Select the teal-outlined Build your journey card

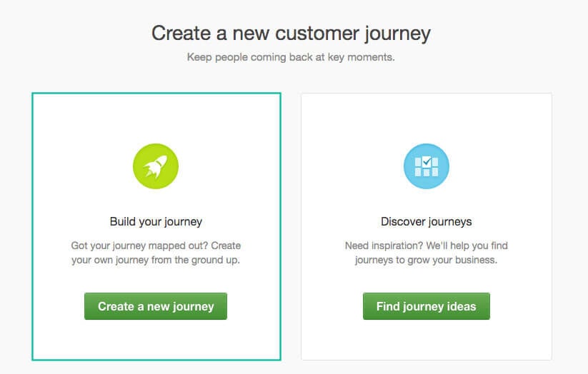coord(156,227)
